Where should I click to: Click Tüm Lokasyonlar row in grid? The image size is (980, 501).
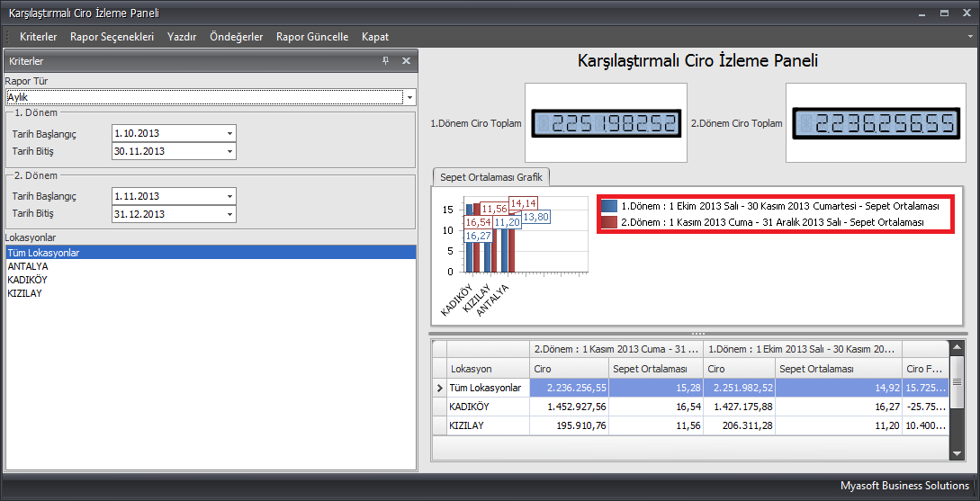pyautogui.click(x=690, y=388)
